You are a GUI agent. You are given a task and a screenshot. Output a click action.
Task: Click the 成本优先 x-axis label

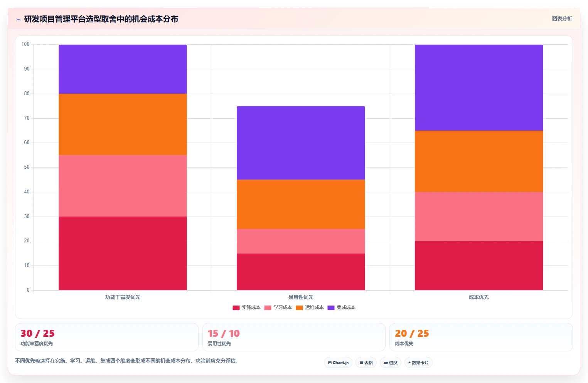tap(479, 297)
